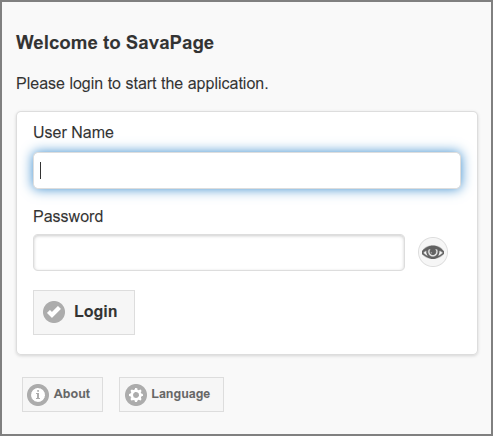This screenshot has height=436, width=493.
Task: Click the "Password" label
Action: click(x=68, y=216)
